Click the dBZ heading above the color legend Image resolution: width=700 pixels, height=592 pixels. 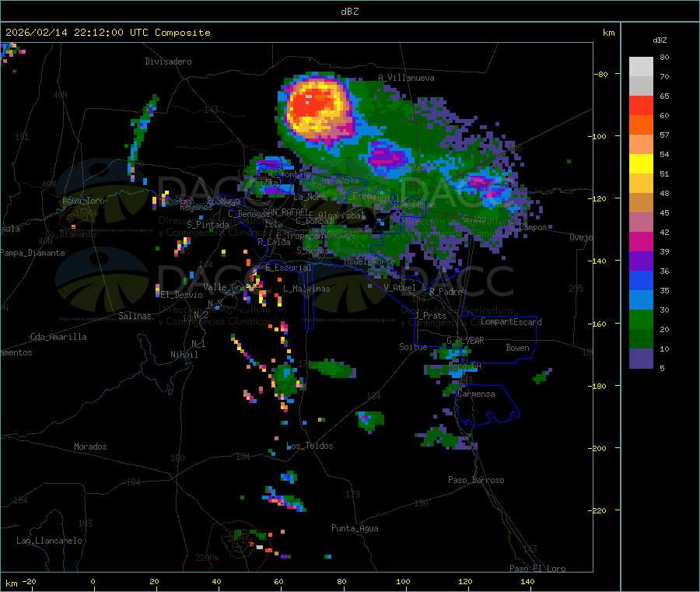tap(660, 40)
